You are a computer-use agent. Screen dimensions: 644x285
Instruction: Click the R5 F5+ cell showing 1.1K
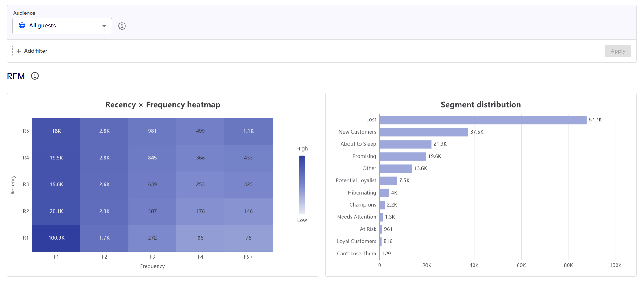click(x=248, y=131)
